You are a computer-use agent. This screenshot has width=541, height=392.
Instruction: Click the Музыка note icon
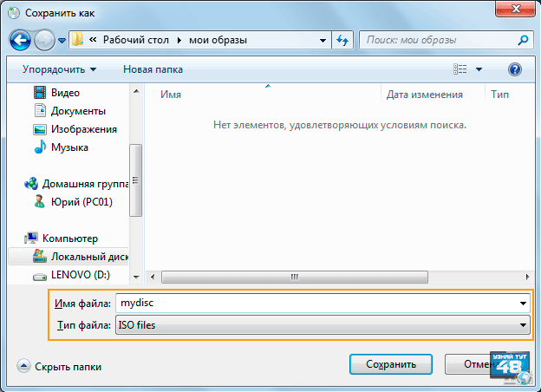coord(40,147)
